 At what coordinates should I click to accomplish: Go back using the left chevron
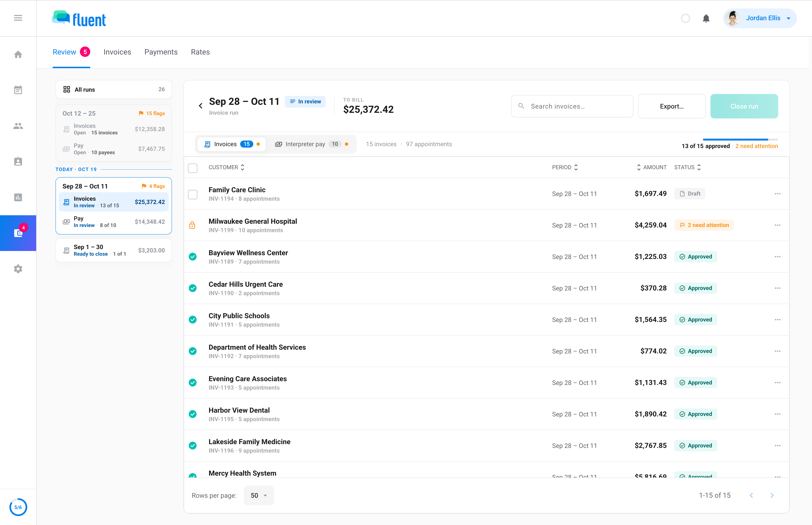pos(201,106)
